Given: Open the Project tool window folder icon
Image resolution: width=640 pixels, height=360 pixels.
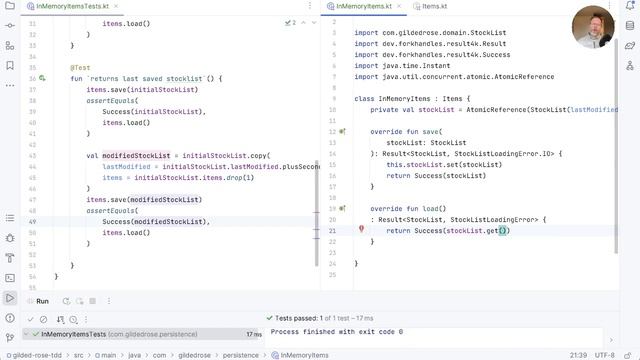Looking at the screenshot, I should [10, 6].
